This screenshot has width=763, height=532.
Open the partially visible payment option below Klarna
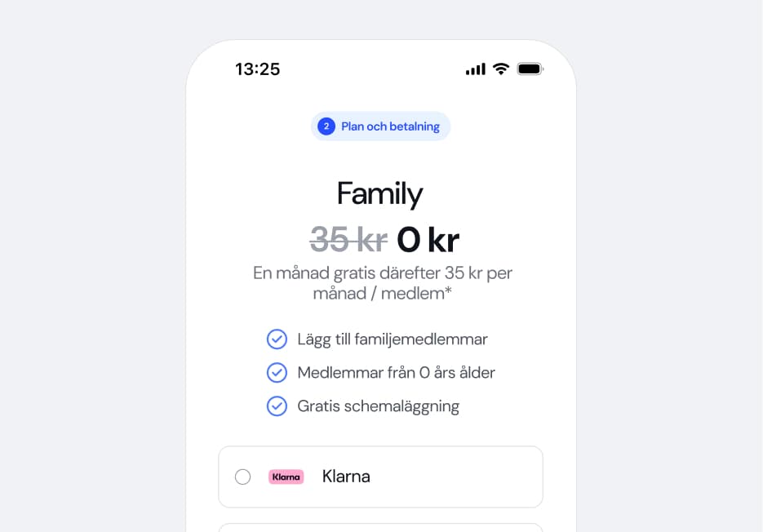(380, 526)
